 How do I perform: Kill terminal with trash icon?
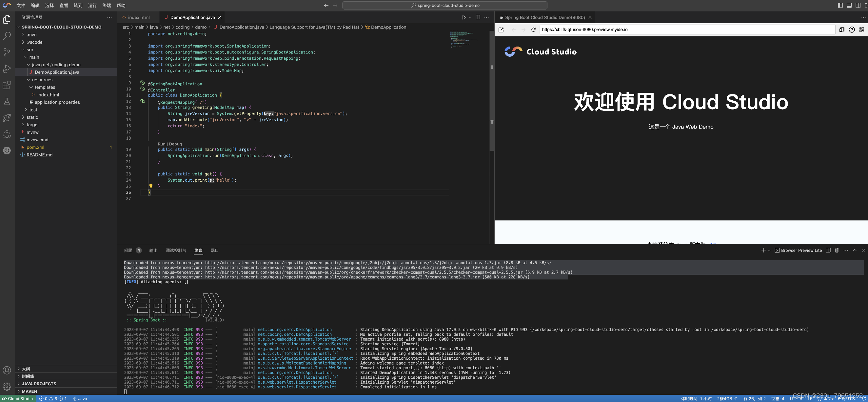(x=837, y=250)
